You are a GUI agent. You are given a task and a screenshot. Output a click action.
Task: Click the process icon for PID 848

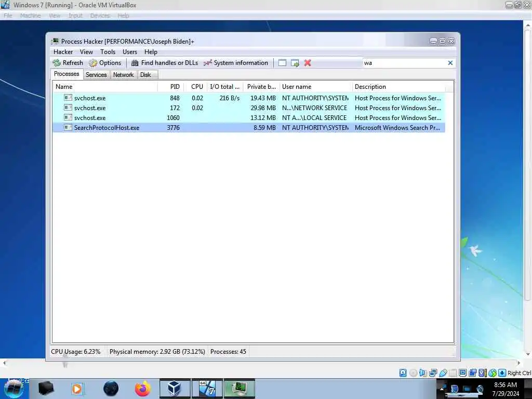tap(68, 98)
